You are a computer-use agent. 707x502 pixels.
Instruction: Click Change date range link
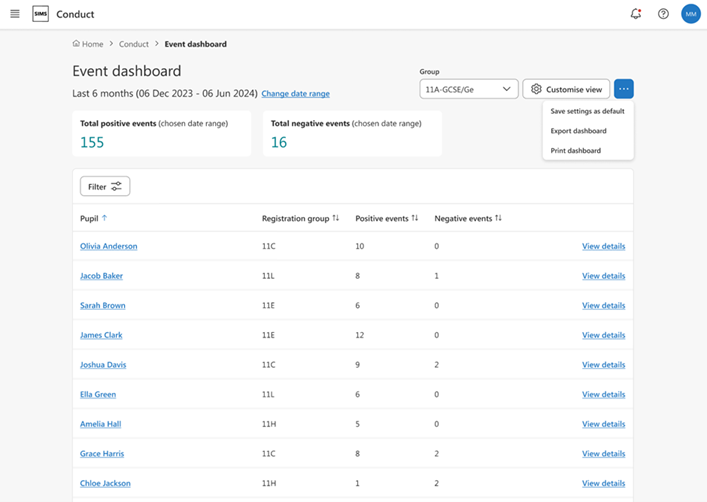click(x=295, y=94)
